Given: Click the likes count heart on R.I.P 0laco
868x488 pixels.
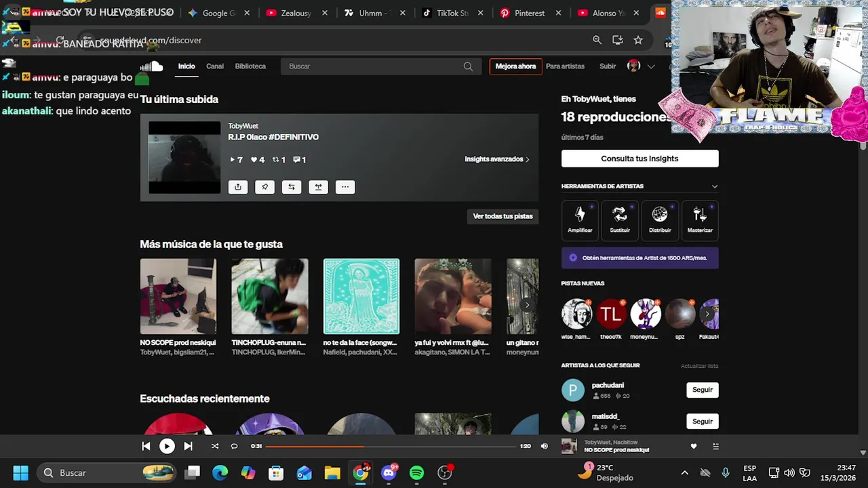Looking at the screenshot, I should click(x=258, y=160).
